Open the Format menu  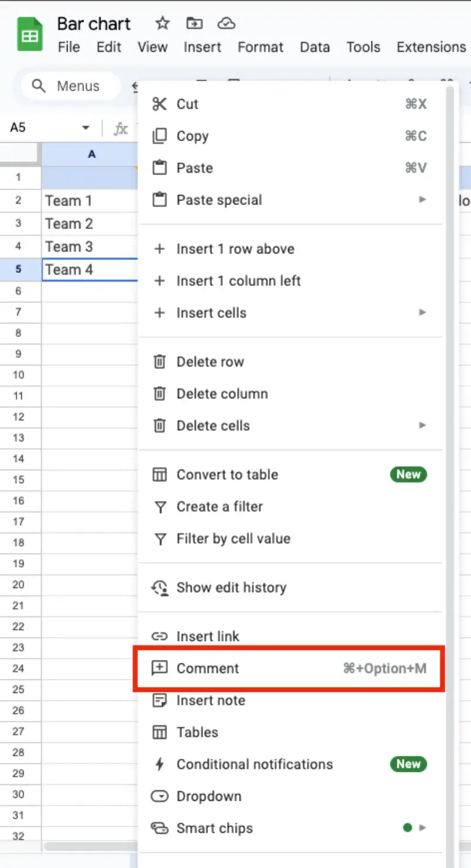click(260, 47)
